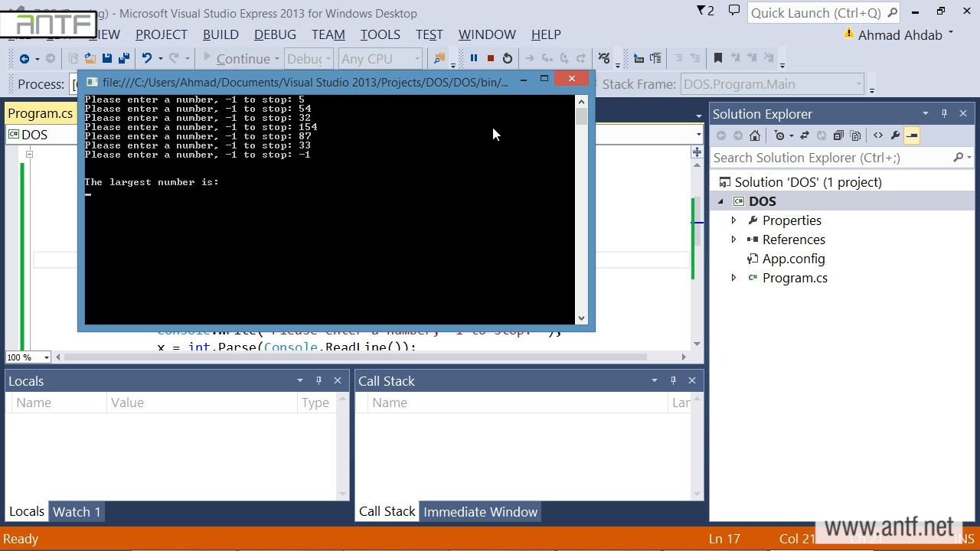980x551 pixels.
Task: Open the zoom 100 % dropdown
Action: (x=46, y=357)
